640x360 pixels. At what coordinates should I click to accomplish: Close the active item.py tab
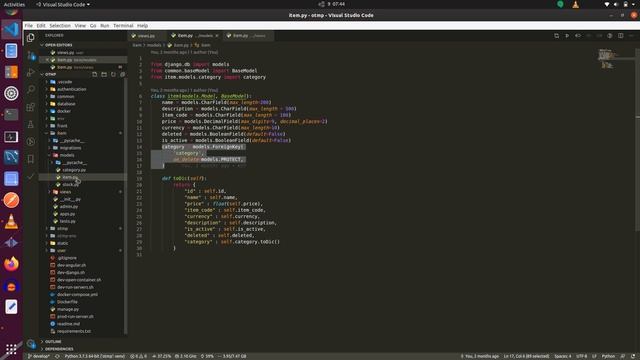(217, 36)
